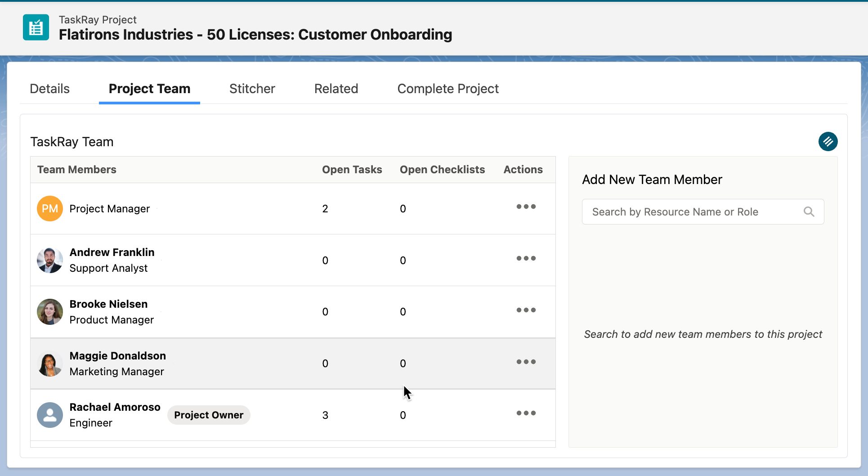
Task: Click Rachael Amoroso's open tasks count
Action: click(x=325, y=415)
